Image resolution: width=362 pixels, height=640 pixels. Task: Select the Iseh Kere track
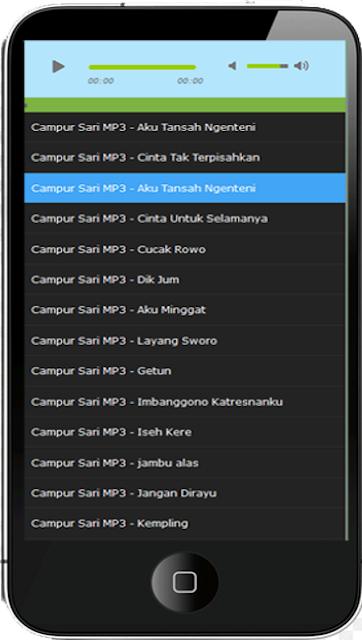[x=185, y=432]
